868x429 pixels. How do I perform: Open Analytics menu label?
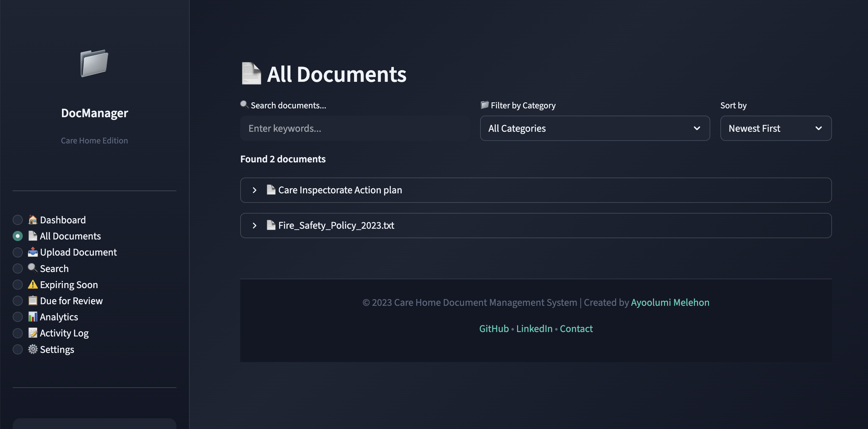59,317
